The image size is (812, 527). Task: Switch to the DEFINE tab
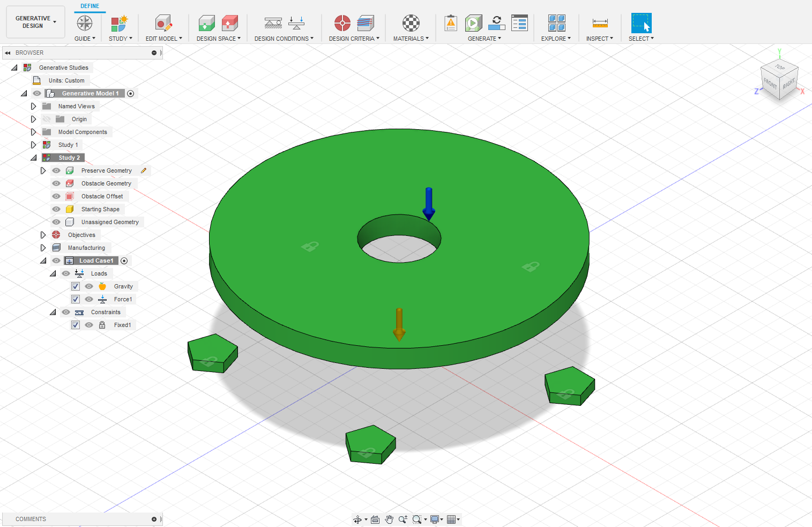[x=90, y=6]
